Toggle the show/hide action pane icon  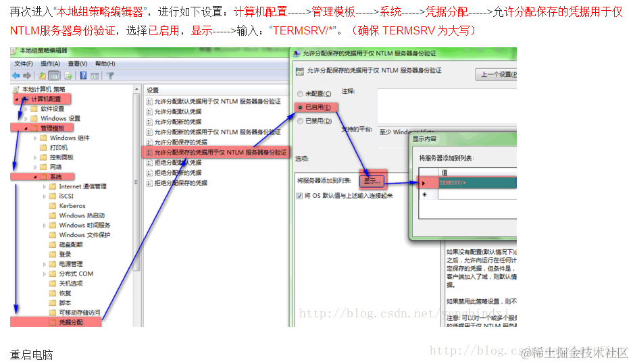(95, 76)
